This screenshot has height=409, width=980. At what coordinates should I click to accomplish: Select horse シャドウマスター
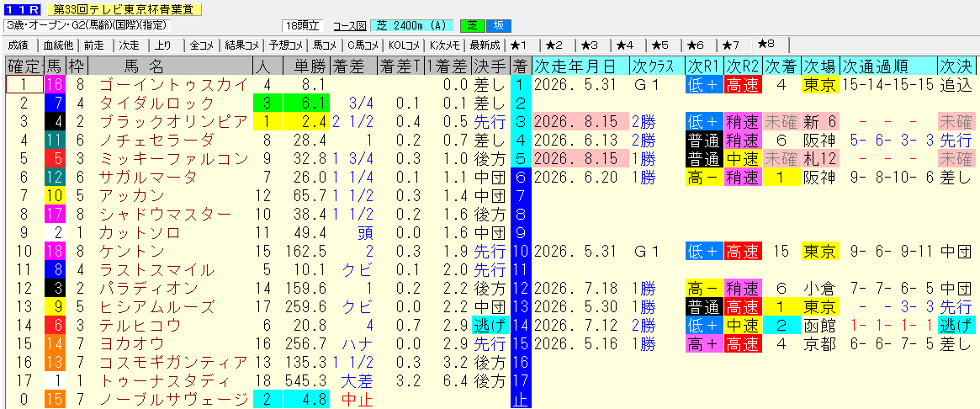click(x=165, y=214)
